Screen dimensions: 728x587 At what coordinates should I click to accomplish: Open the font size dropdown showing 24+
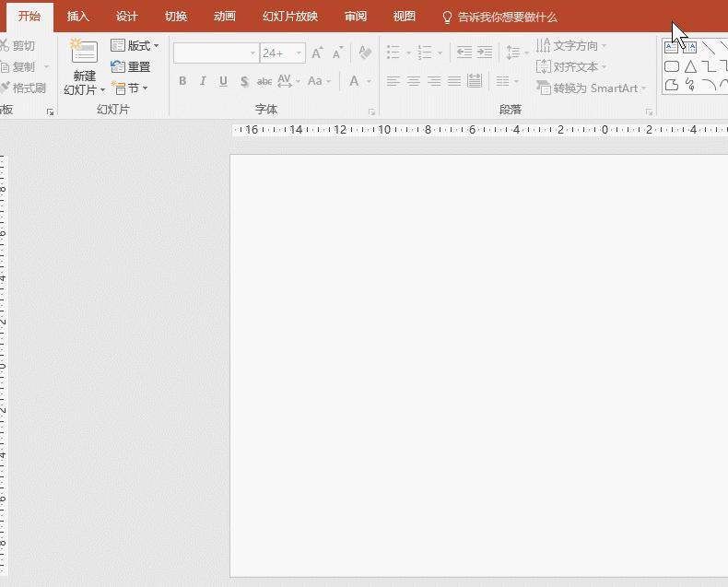[x=299, y=53]
